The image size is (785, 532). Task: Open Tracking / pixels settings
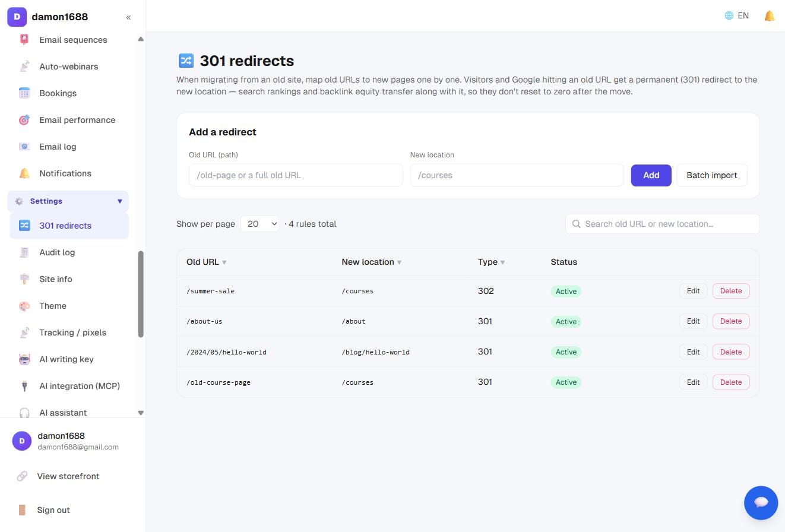coord(69,332)
